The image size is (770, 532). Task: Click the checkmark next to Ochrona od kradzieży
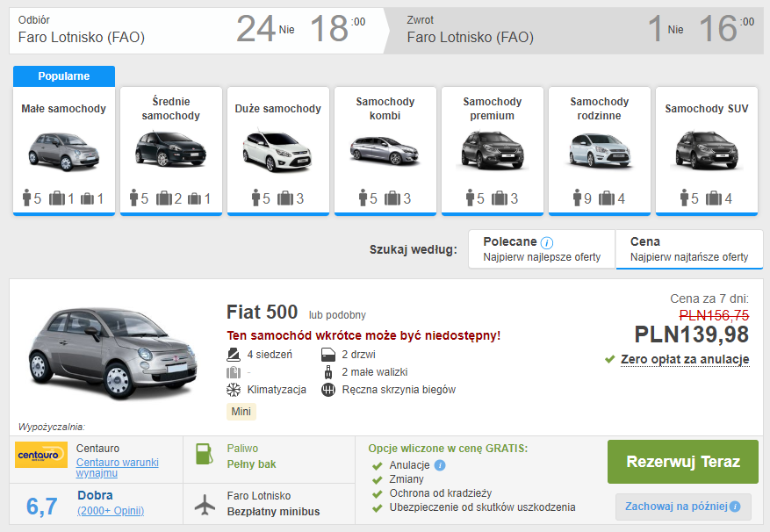pyautogui.click(x=378, y=494)
